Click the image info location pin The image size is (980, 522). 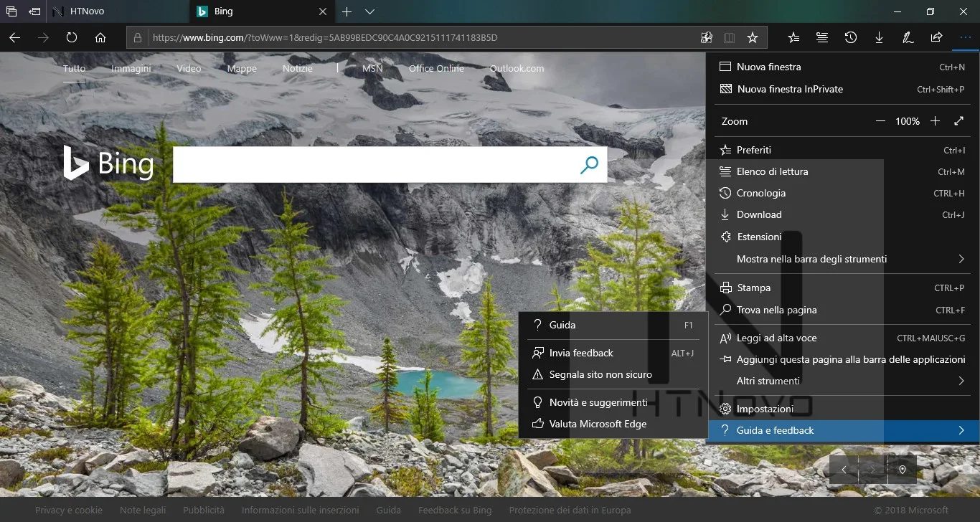click(x=903, y=470)
